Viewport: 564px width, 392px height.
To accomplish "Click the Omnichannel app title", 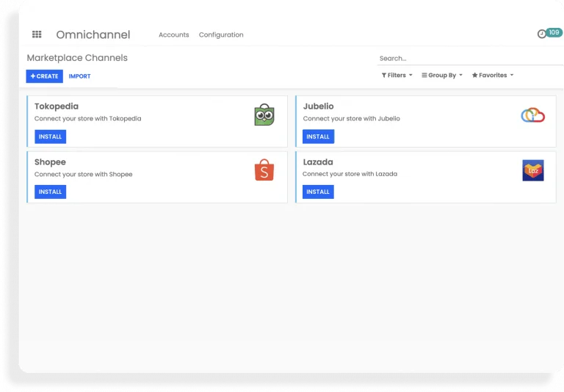I will [93, 35].
